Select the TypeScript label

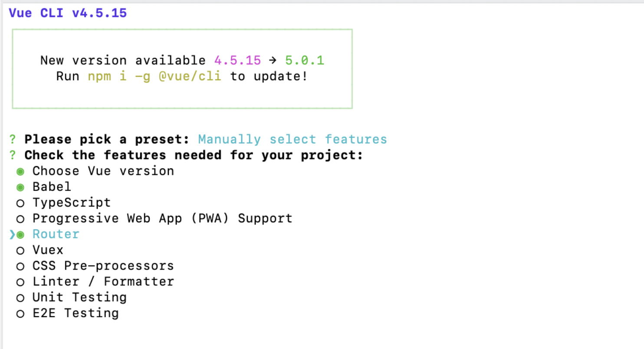tap(72, 203)
